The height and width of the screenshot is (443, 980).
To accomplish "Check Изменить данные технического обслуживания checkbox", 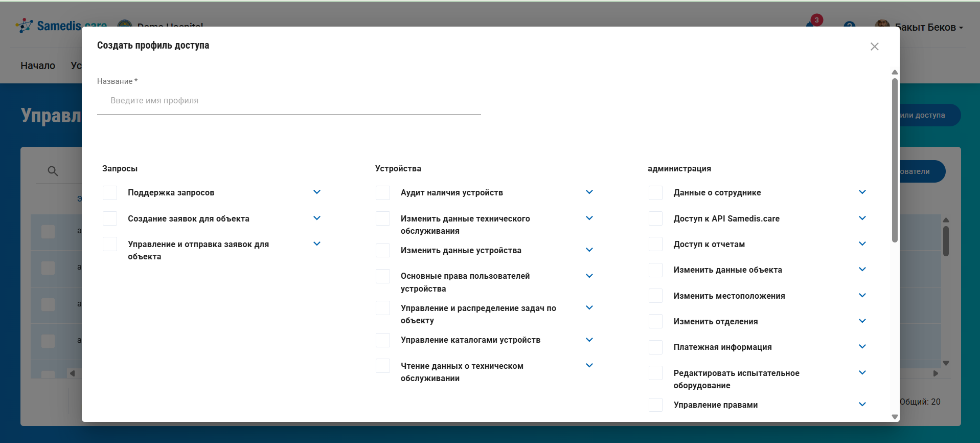I will coord(383,218).
